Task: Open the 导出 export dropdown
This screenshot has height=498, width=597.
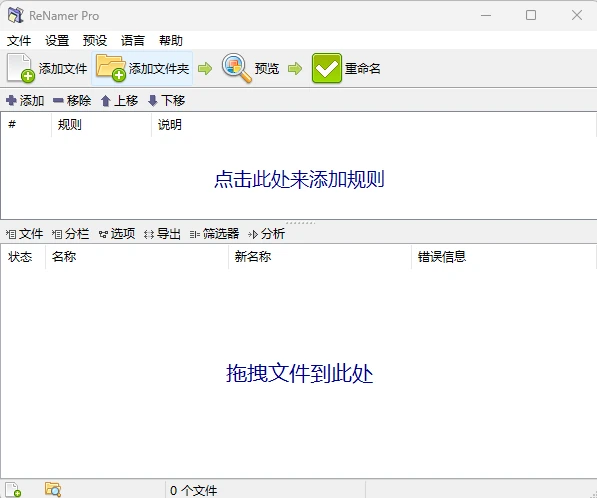Action: point(163,234)
